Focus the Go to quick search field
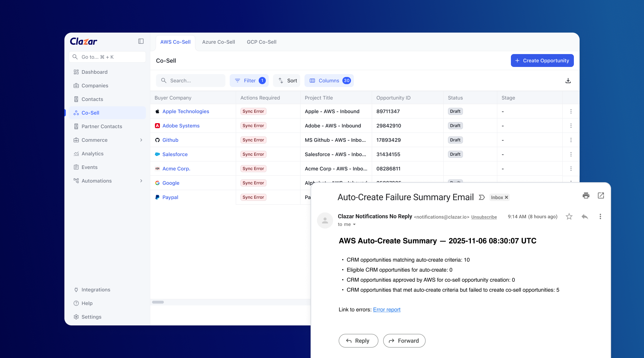This screenshot has height=358, width=644. [x=107, y=57]
